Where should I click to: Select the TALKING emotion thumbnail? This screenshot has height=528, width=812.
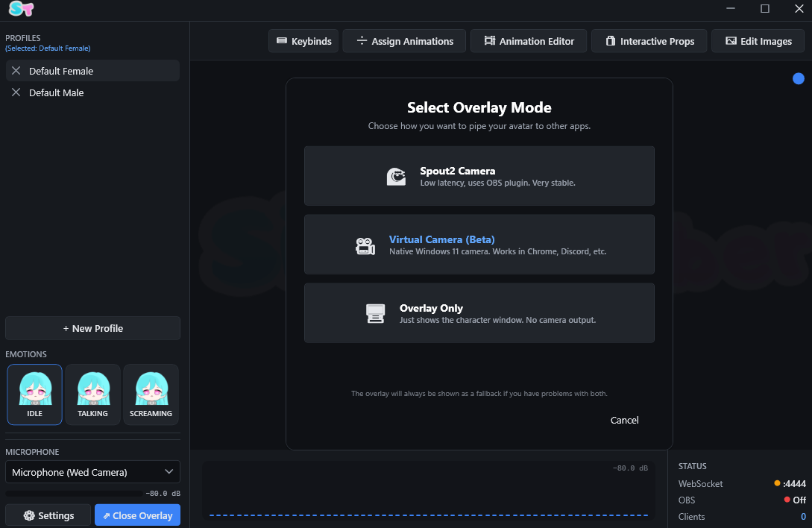click(92, 395)
